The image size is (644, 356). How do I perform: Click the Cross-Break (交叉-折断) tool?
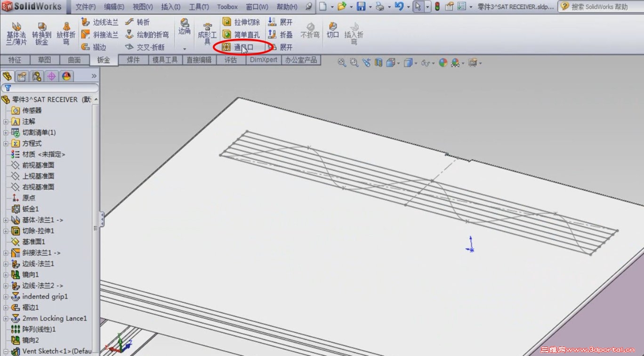tap(145, 47)
